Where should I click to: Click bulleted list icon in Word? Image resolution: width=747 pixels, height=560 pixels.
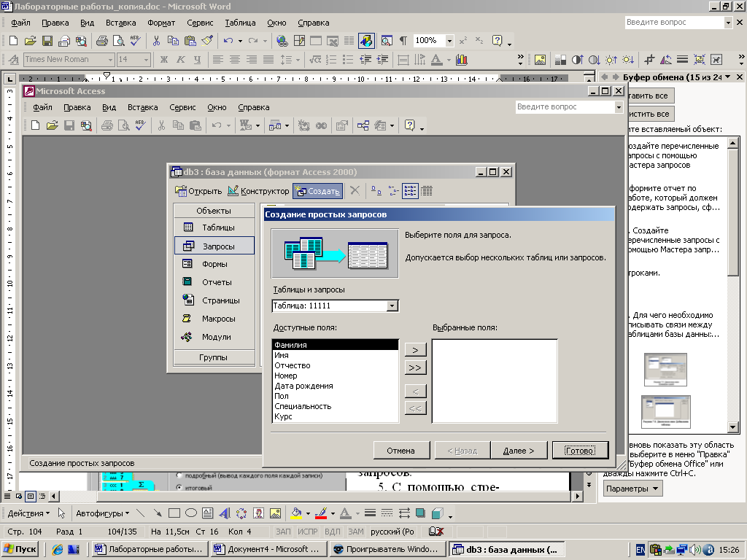pos(348,60)
